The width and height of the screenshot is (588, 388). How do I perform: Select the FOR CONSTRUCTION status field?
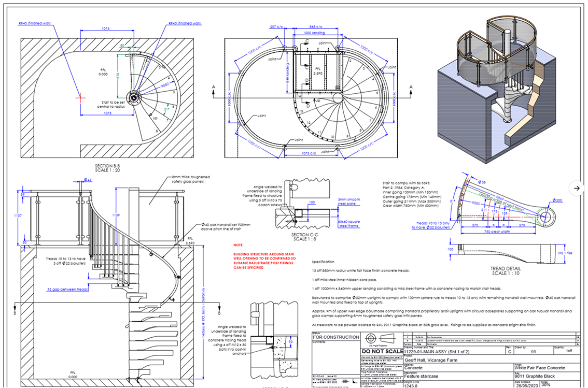pos(335,337)
